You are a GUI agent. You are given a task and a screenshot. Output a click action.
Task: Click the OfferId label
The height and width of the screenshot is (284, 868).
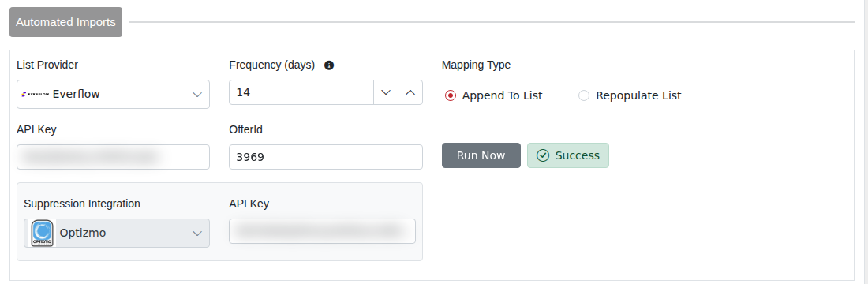(x=245, y=129)
